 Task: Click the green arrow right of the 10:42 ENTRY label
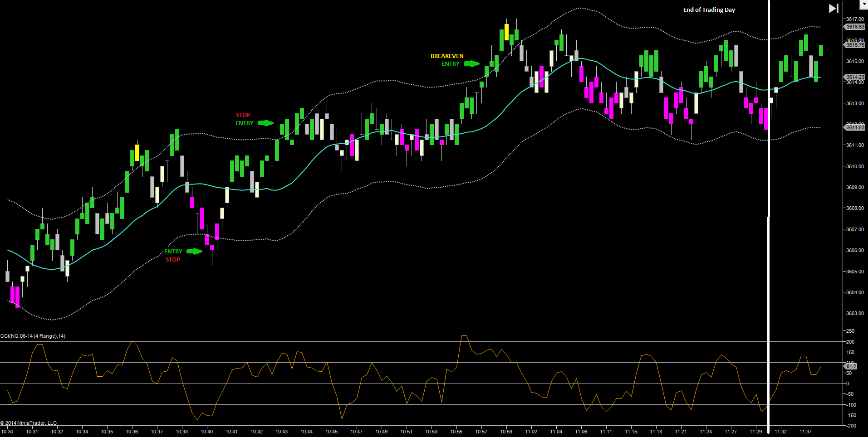pos(266,123)
